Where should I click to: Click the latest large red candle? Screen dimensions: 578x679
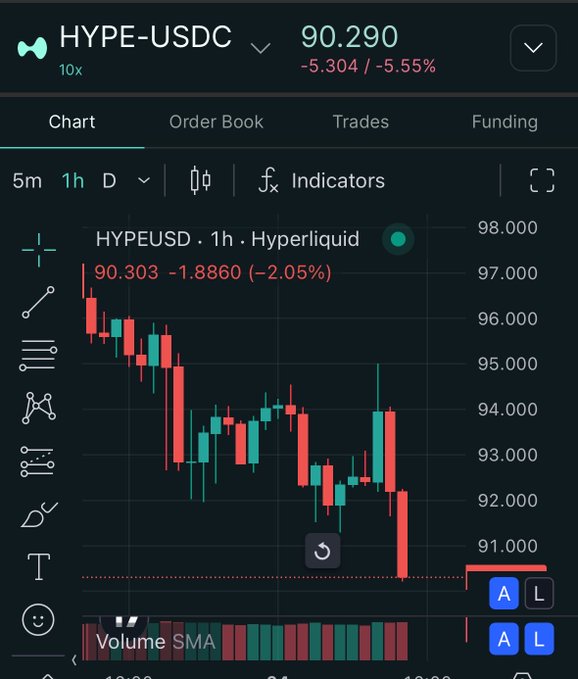point(402,534)
